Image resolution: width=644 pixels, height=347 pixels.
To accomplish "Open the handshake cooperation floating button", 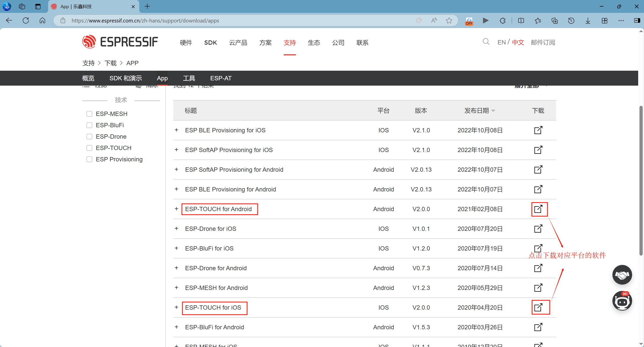I will point(622,275).
